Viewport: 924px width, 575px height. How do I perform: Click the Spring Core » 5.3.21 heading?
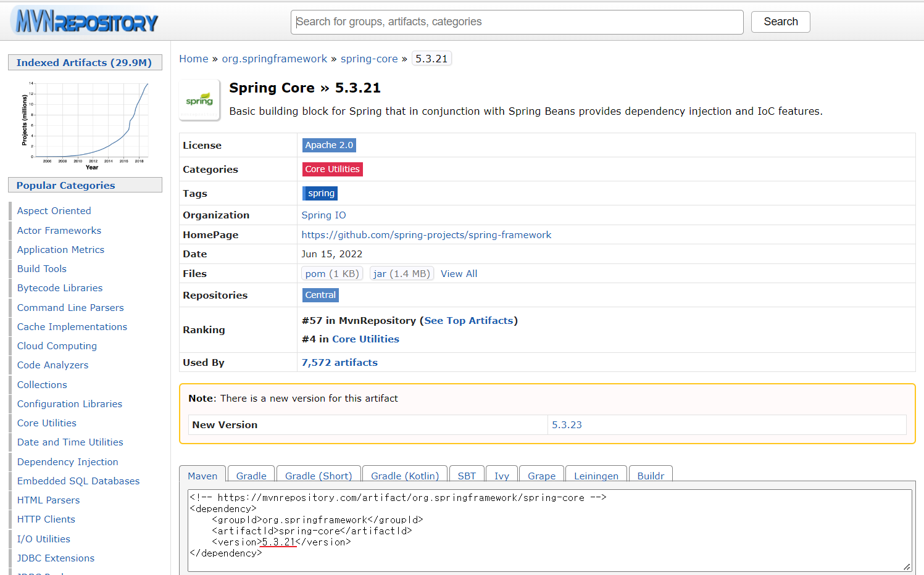(305, 88)
